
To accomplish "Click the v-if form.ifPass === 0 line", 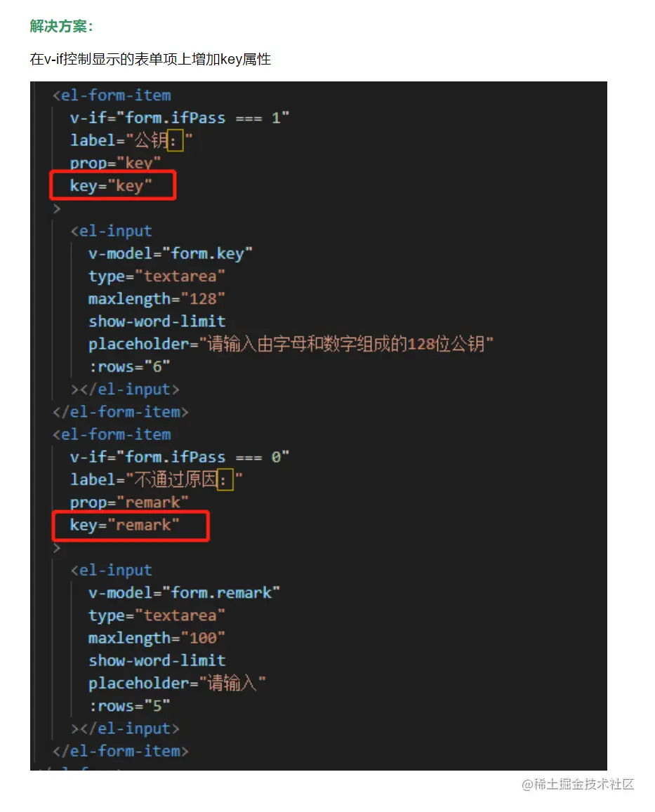I will (179, 458).
